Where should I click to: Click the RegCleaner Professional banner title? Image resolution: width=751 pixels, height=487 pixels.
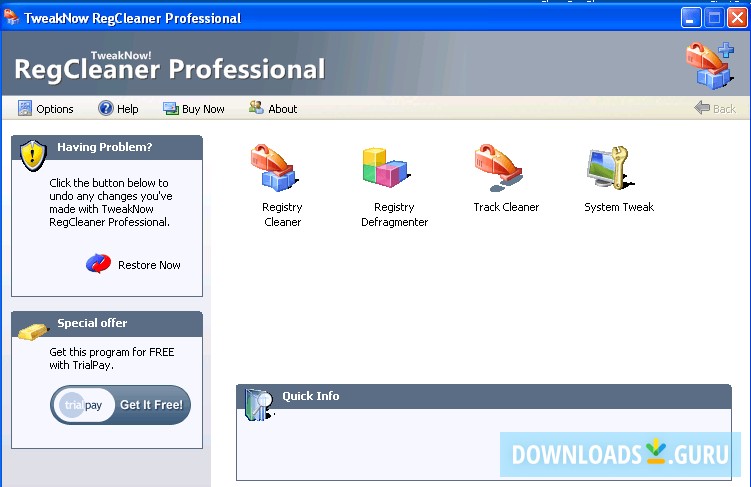170,68
